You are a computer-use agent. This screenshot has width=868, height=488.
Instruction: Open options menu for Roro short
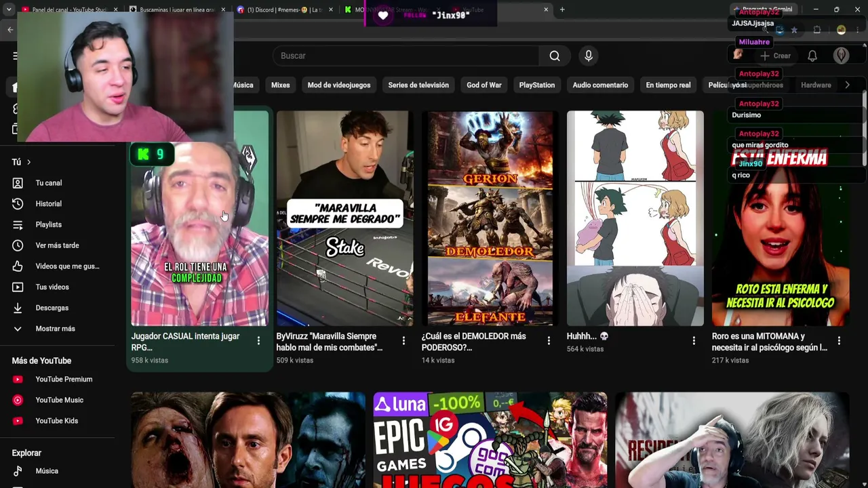839,341
